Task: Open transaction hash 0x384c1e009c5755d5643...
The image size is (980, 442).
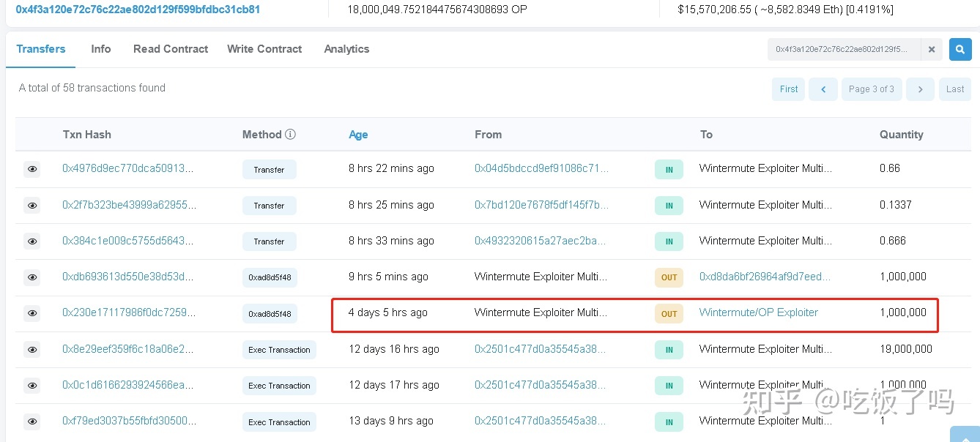Action: click(128, 241)
